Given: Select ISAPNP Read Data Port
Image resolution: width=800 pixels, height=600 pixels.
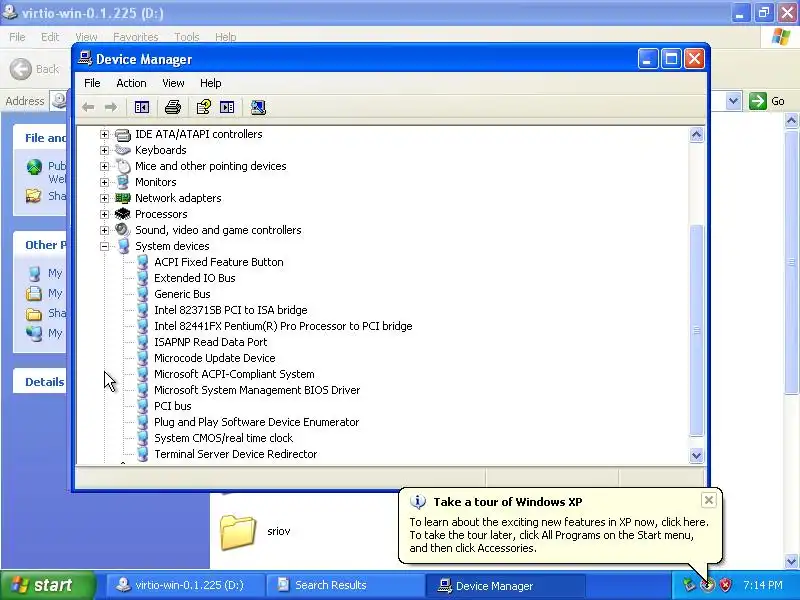Looking at the screenshot, I should click(210, 342).
